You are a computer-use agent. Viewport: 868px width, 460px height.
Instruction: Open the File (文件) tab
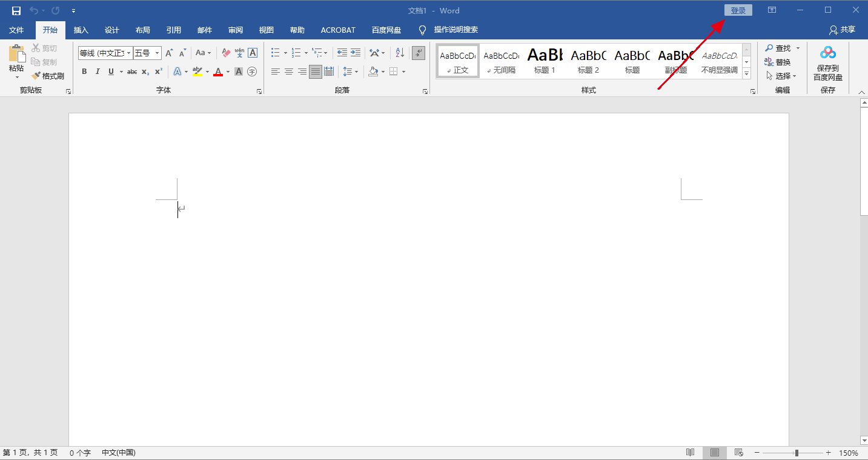tap(16, 30)
